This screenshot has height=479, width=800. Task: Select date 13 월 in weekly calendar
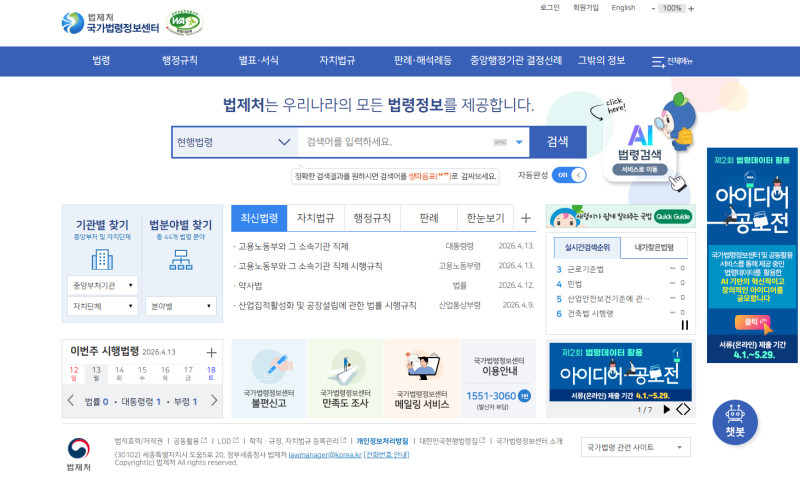click(96, 373)
